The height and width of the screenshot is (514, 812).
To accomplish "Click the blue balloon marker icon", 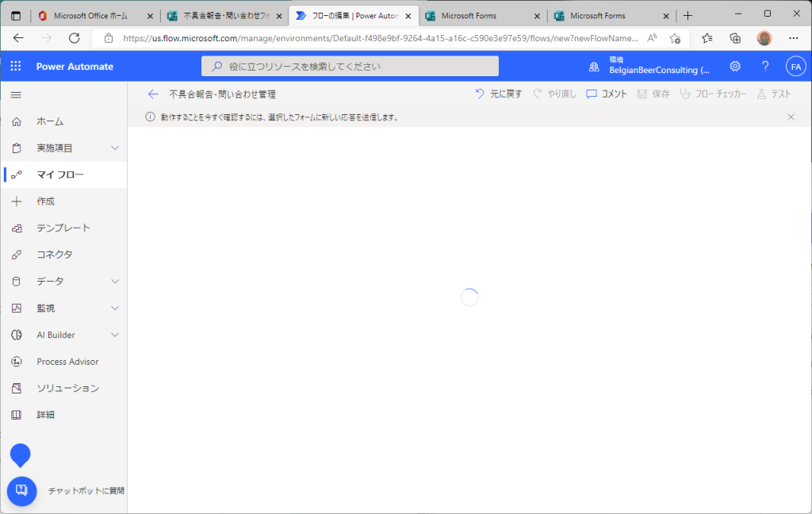I will (20, 455).
